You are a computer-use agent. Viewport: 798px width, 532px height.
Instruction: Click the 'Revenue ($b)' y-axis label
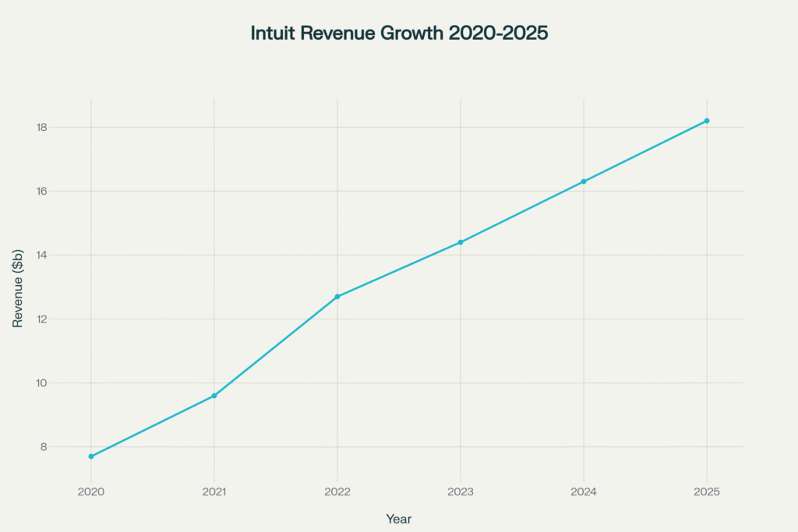tap(18, 288)
